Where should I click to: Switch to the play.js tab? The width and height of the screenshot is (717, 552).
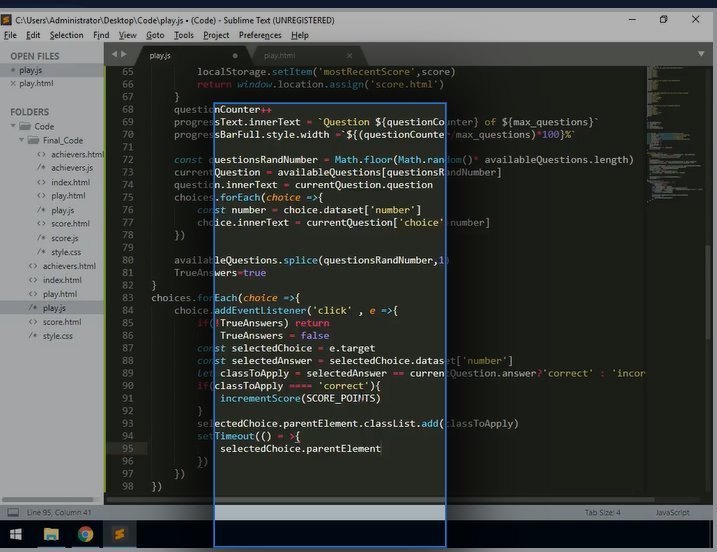(x=192, y=56)
